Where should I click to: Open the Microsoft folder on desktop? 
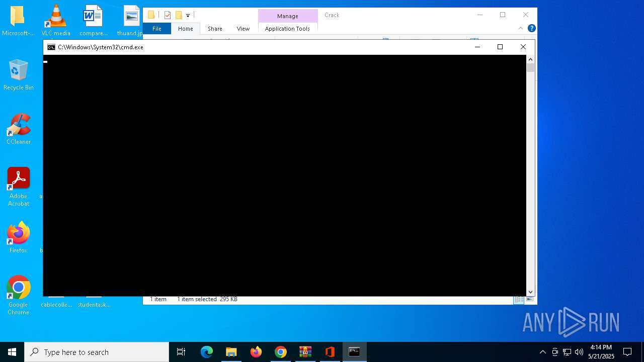(x=18, y=21)
